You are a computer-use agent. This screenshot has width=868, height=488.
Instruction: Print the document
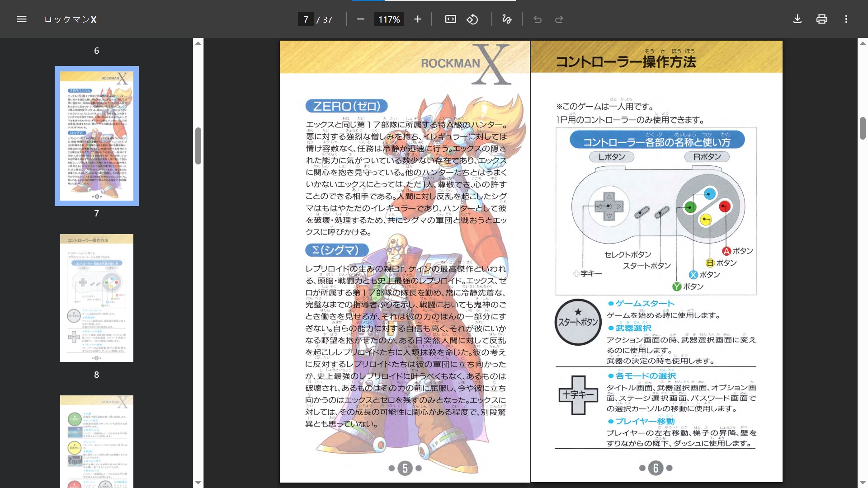pos(822,19)
